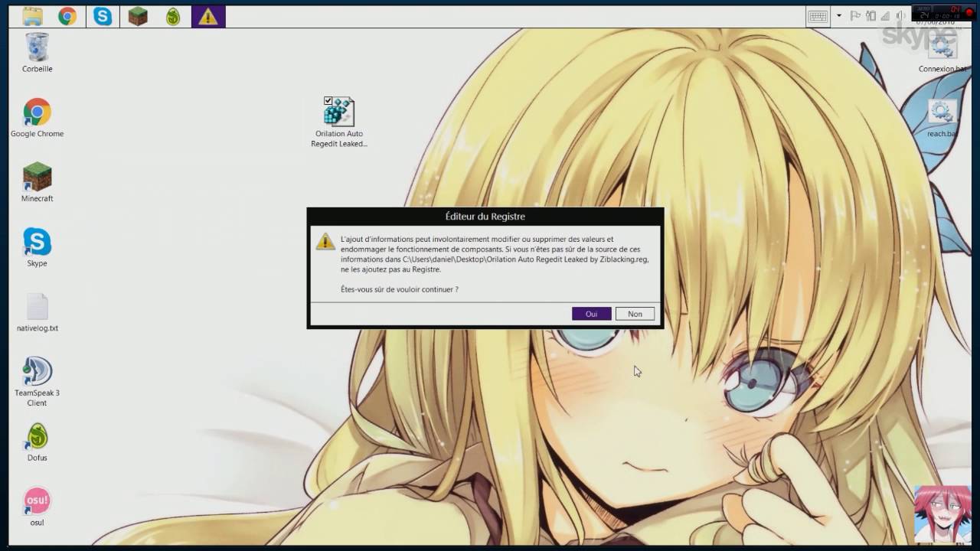Toggle the checkbox on the Orilation file icon

pyautogui.click(x=328, y=100)
